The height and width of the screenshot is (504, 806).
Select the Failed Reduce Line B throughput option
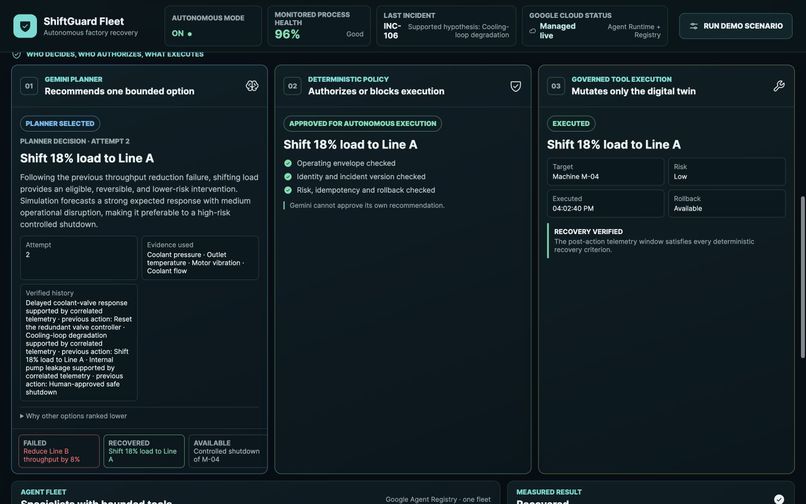coord(59,451)
